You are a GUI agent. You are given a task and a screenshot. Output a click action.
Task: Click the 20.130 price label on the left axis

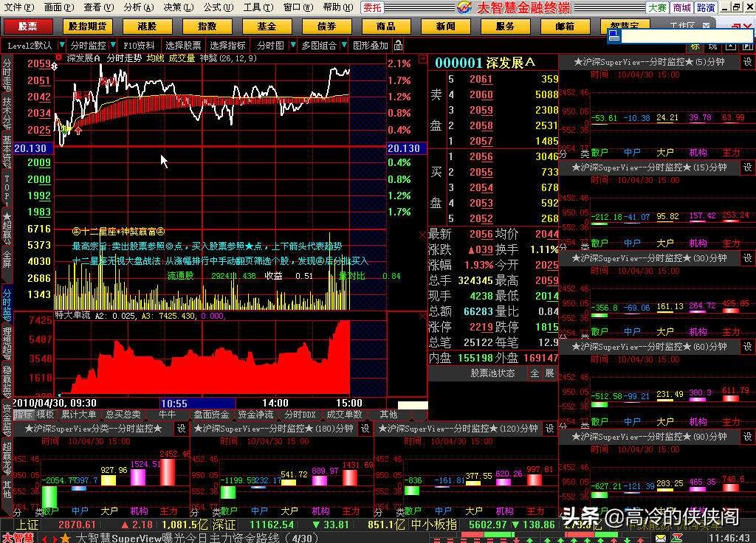point(33,148)
